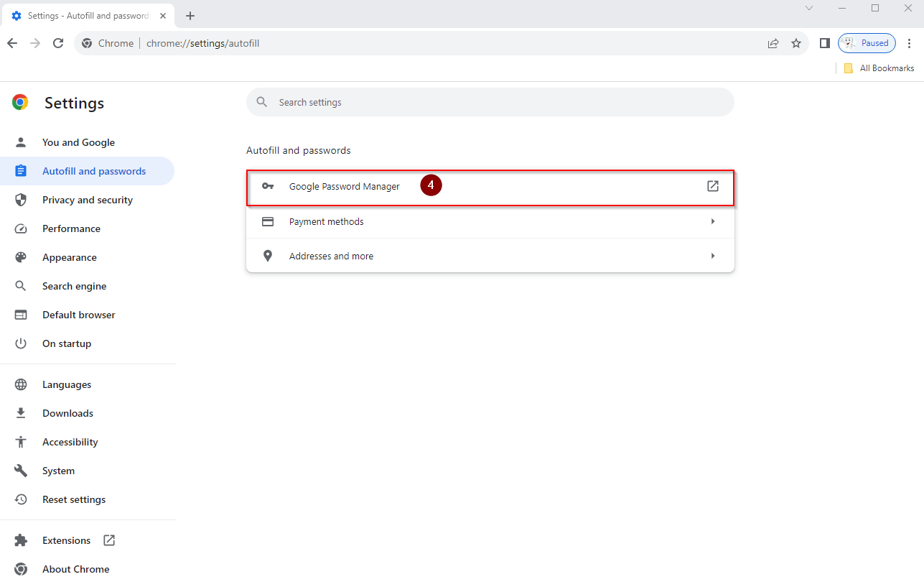Image resolution: width=924 pixels, height=587 pixels.
Task: Open the tab search dropdown arrow
Action: click(809, 8)
